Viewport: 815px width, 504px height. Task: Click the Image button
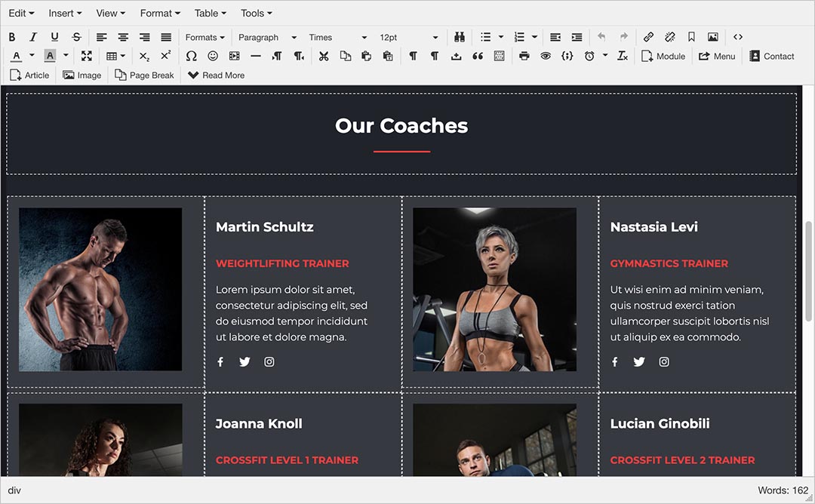tap(82, 75)
